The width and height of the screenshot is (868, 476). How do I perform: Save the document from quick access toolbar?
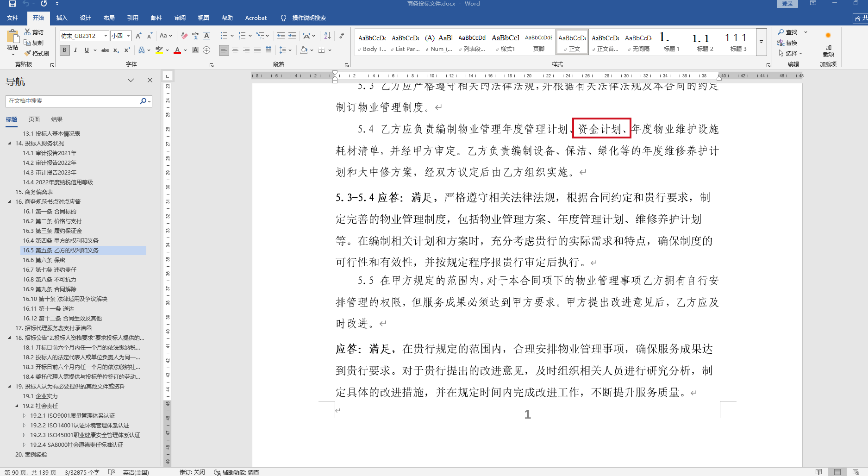pyautogui.click(x=12, y=4)
